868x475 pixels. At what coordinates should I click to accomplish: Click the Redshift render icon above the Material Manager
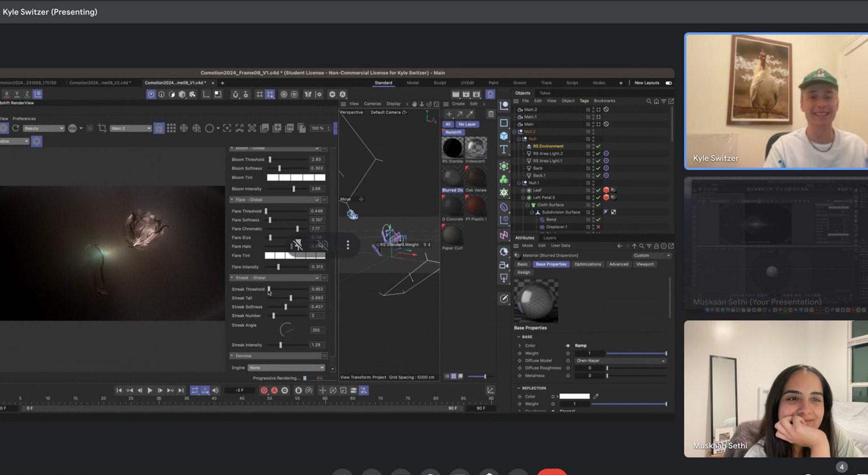[x=490, y=94]
